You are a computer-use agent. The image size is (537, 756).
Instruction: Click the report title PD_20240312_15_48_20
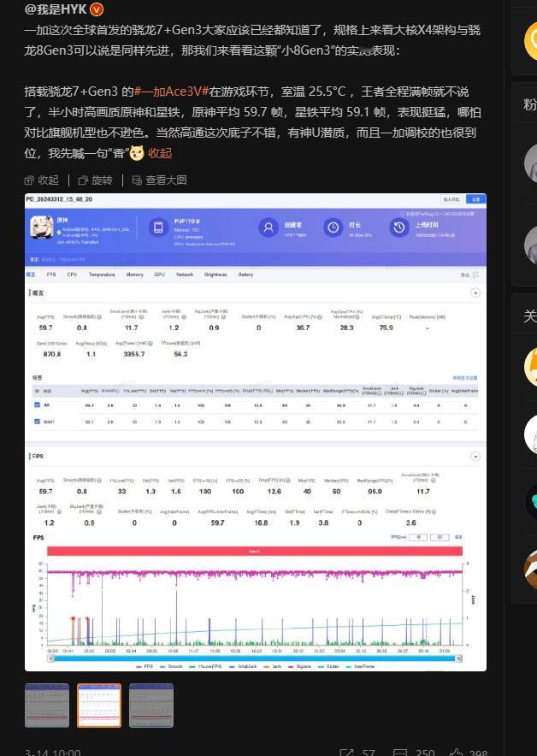(x=59, y=199)
